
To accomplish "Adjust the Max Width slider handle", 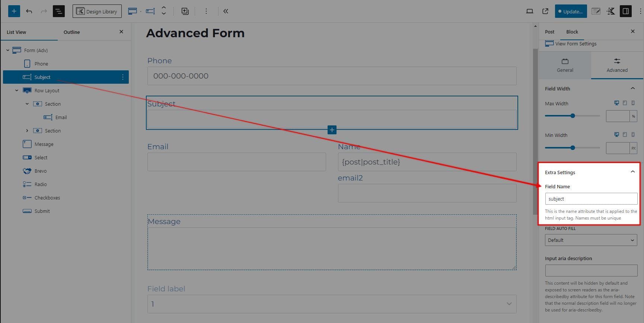I will point(573,116).
